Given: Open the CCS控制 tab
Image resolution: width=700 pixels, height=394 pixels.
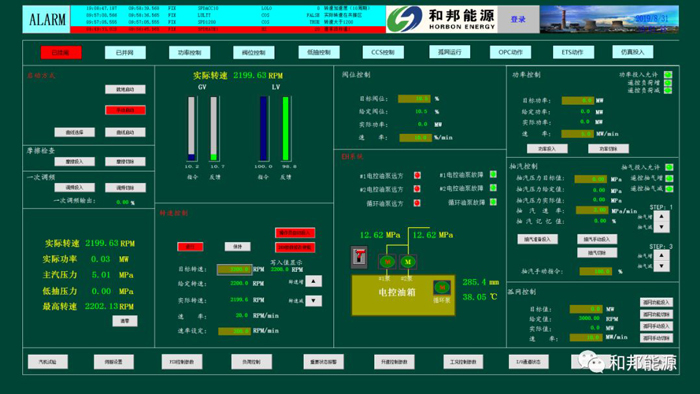Looking at the screenshot, I should (x=383, y=52).
